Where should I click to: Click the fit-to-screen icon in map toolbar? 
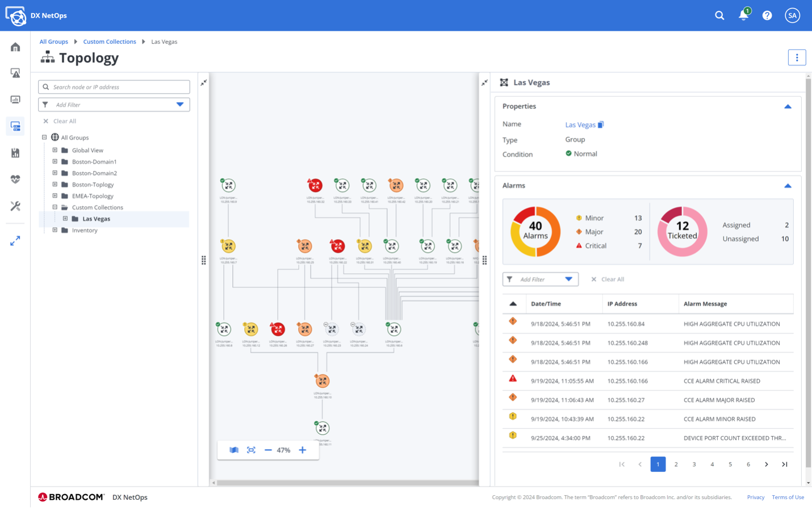click(x=251, y=450)
